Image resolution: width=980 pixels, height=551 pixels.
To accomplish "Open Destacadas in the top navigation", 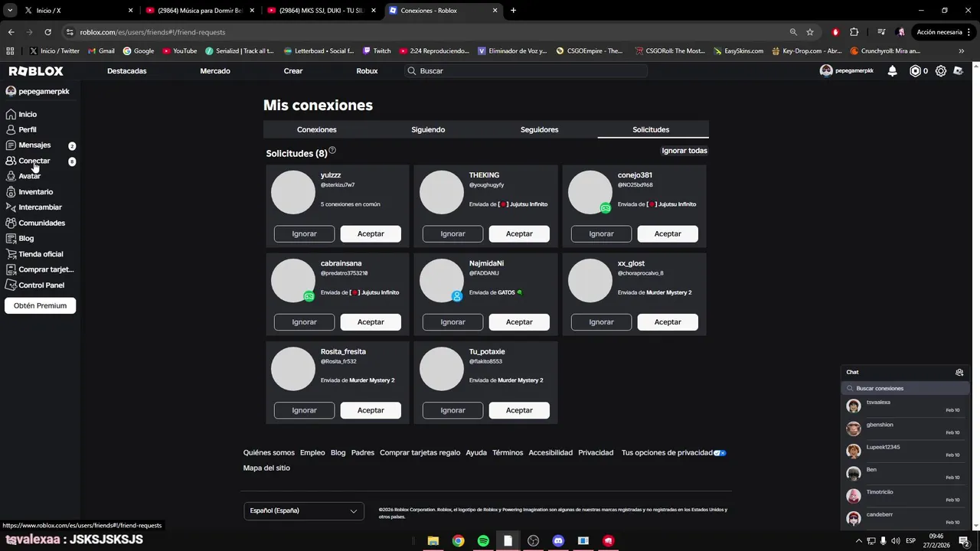I will (x=126, y=70).
